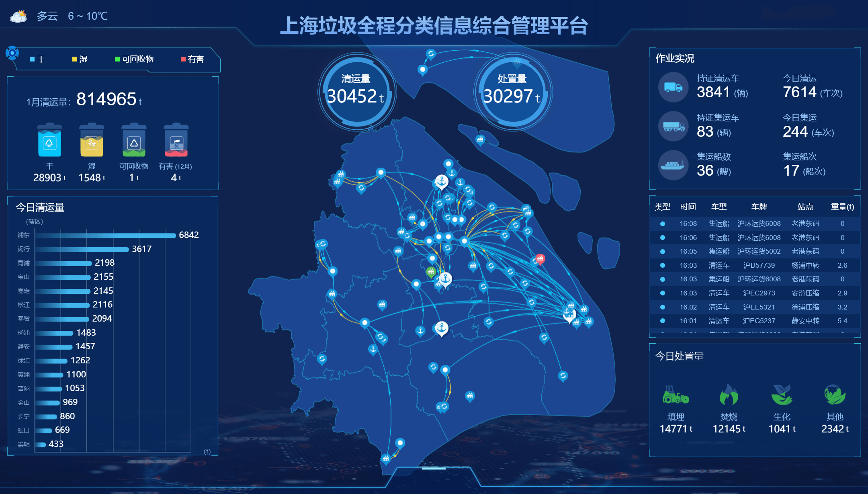Click the 今日集运 value 244
This screenshot has width=868, height=494.
tap(795, 131)
